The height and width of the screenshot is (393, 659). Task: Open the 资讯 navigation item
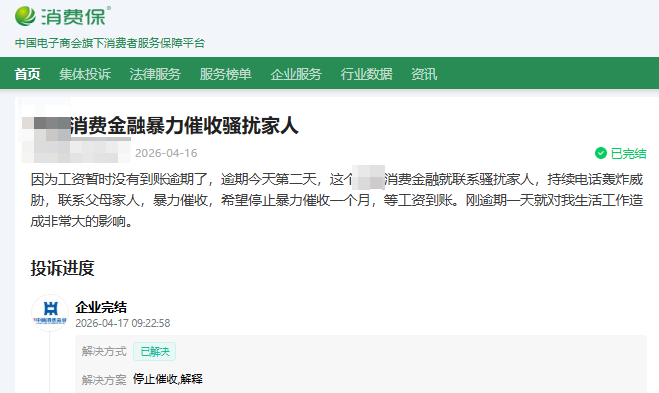point(424,74)
